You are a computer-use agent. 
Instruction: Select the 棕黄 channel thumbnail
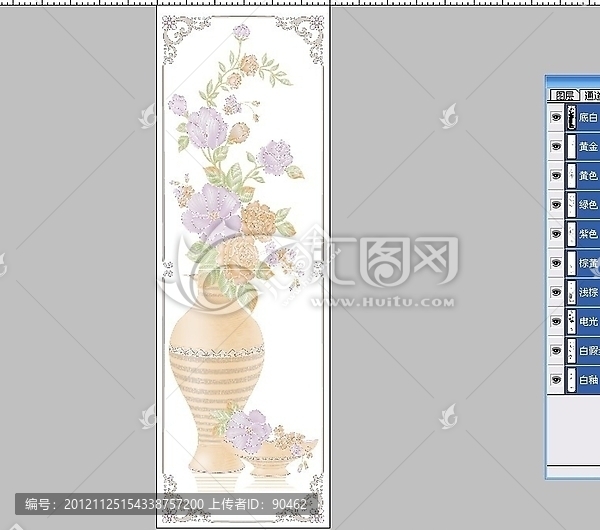pyautogui.click(x=571, y=263)
